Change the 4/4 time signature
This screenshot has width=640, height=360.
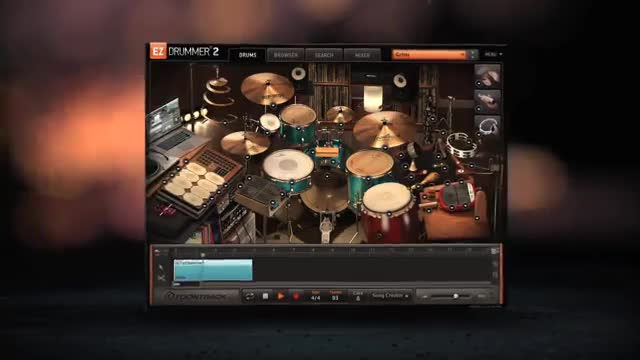pos(316,298)
